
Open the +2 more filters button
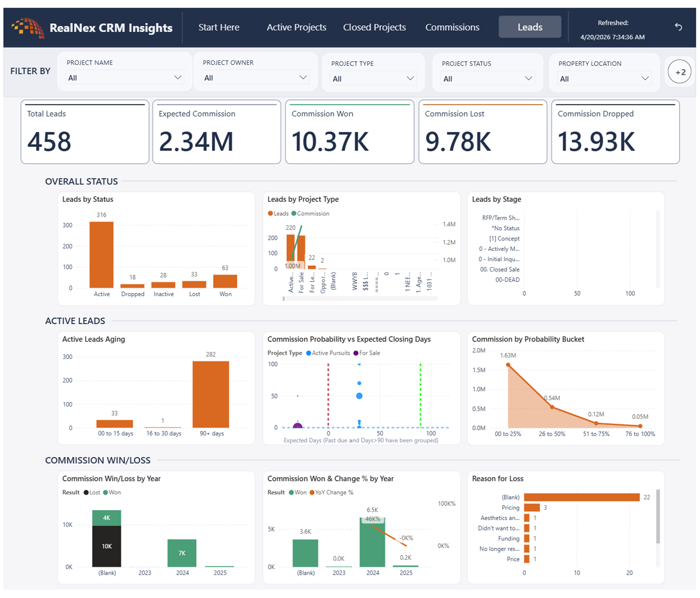tap(680, 72)
